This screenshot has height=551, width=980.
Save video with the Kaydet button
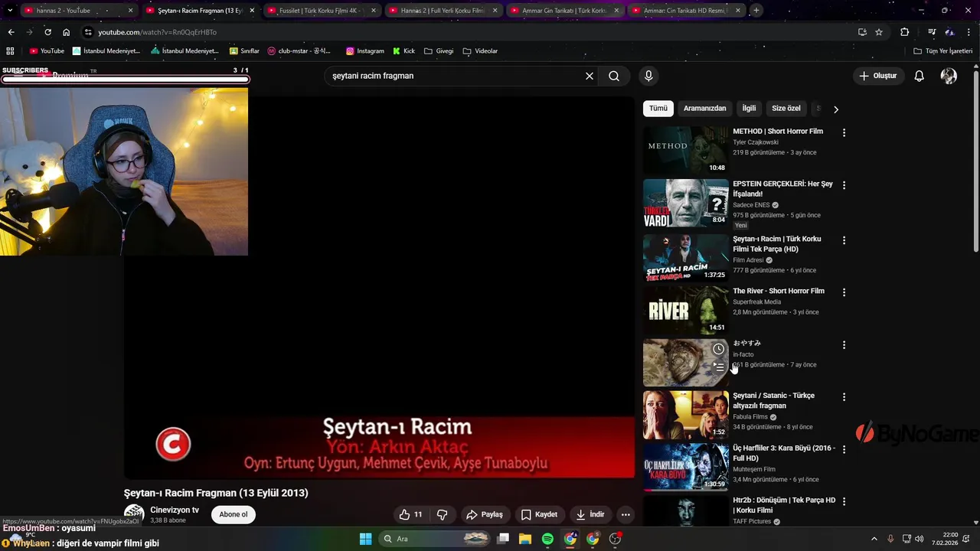point(540,514)
